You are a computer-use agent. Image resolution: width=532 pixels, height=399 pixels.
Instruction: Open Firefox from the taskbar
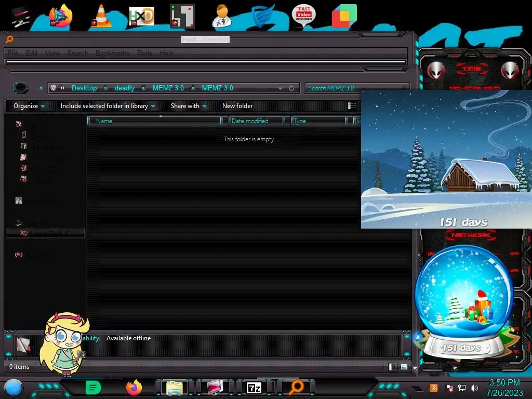(x=134, y=388)
